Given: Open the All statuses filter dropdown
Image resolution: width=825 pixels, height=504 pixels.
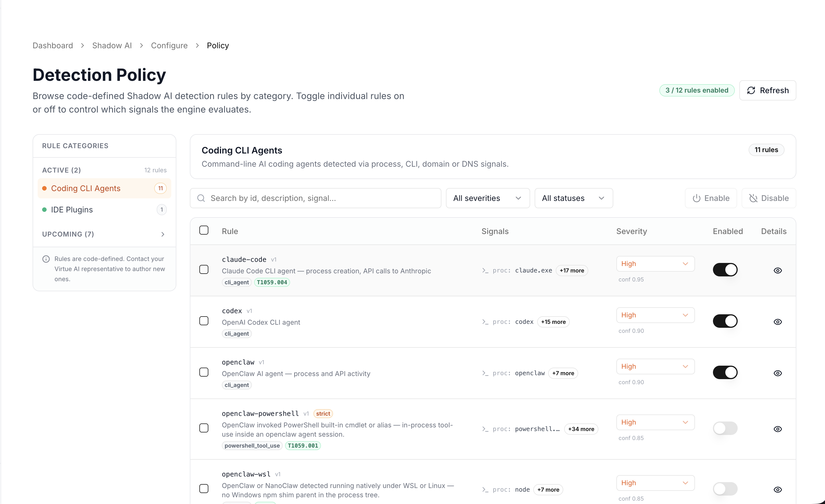Looking at the screenshot, I should point(574,198).
